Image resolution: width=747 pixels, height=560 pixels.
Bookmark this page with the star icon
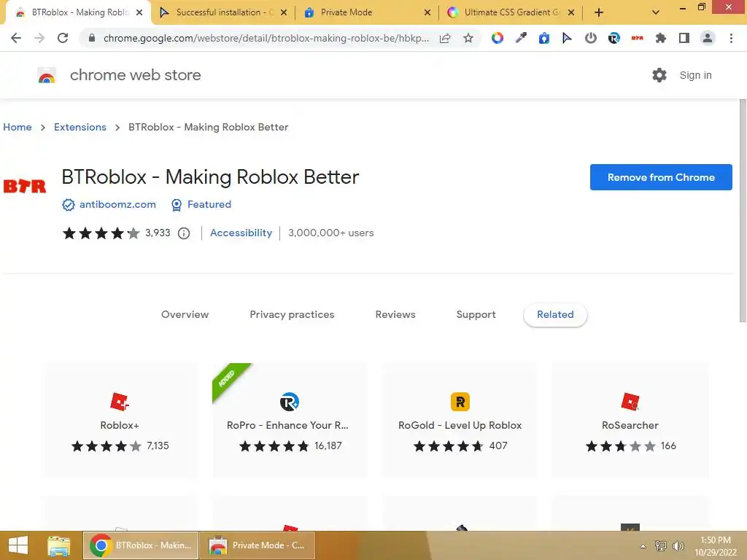[x=468, y=38]
